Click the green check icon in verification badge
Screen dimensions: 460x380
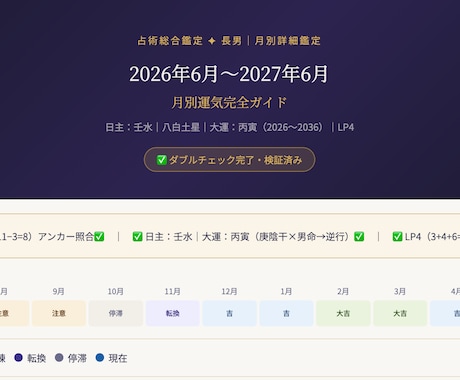click(162, 160)
